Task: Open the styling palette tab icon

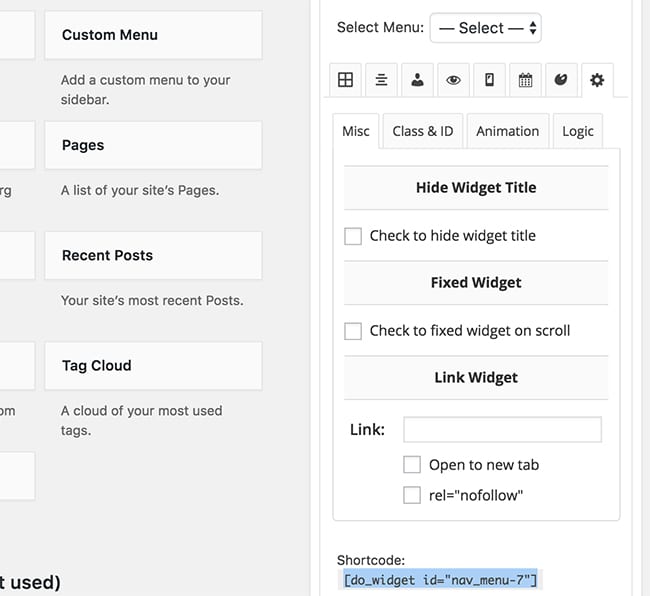Action: [561, 80]
